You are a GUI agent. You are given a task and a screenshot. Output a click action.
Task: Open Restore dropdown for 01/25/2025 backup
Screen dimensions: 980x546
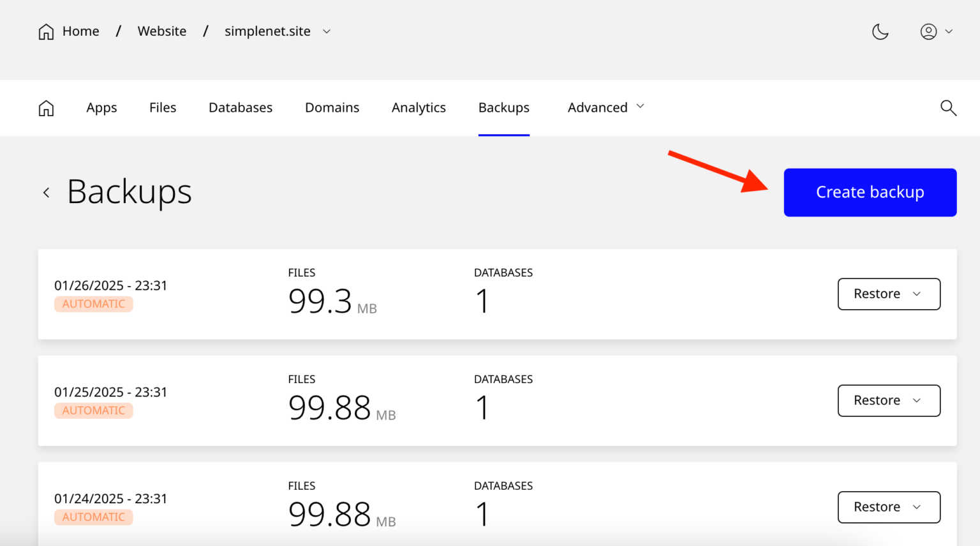pos(888,400)
